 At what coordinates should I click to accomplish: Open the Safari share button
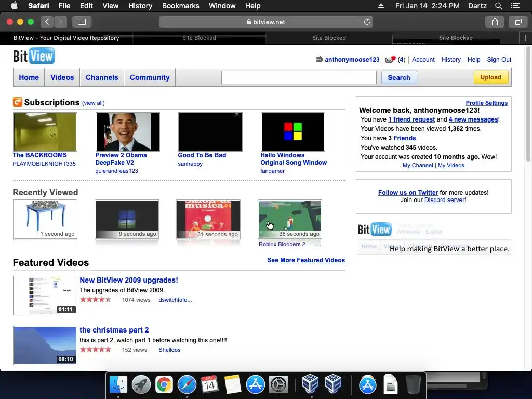[x=495, y=22]
